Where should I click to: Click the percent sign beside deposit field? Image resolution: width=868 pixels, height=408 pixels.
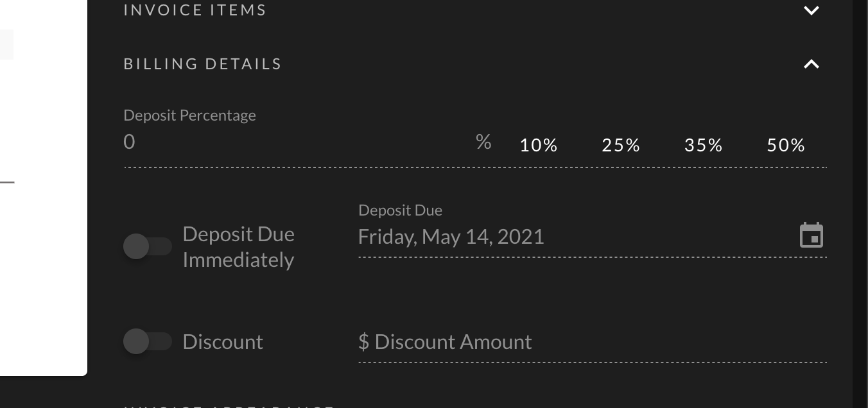tap(483, 142)
